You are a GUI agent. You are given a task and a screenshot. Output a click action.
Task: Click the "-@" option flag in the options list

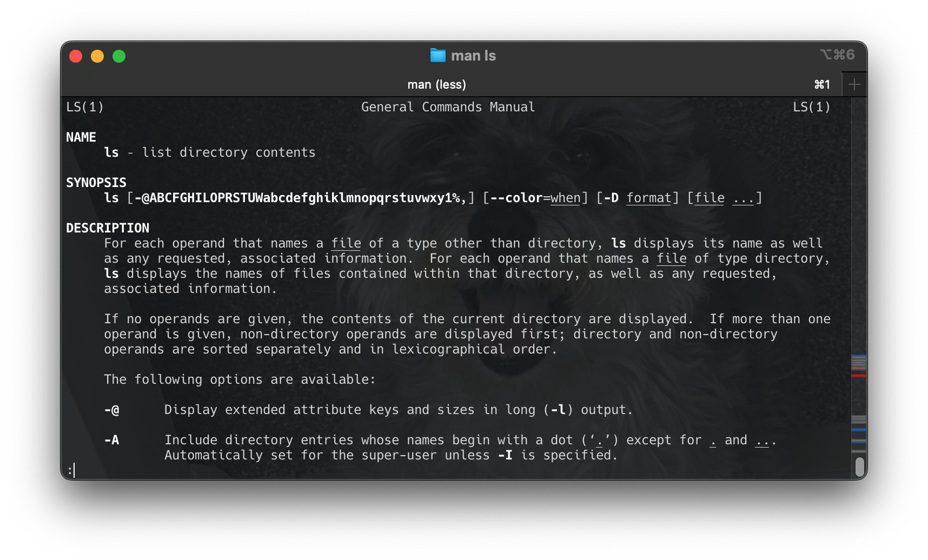111,410
